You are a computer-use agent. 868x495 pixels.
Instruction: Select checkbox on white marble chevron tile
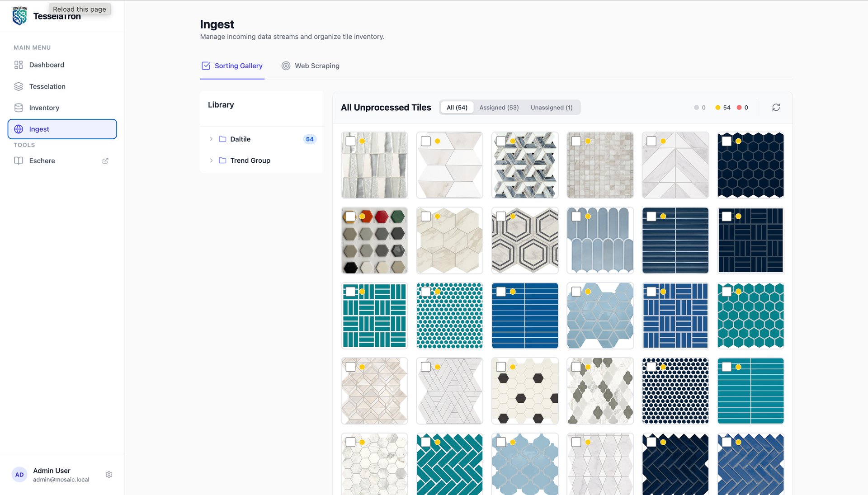pyautogui.click(x=651, y=141)
